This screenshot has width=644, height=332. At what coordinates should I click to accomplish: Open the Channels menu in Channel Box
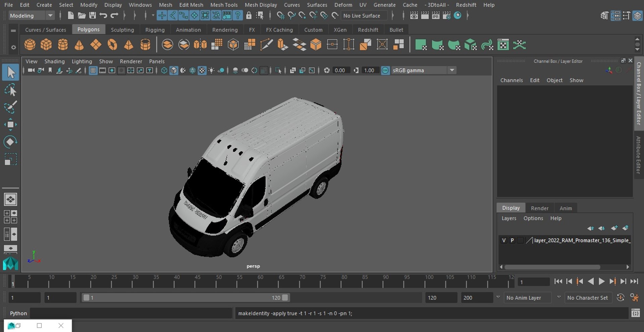click(512, 80)
